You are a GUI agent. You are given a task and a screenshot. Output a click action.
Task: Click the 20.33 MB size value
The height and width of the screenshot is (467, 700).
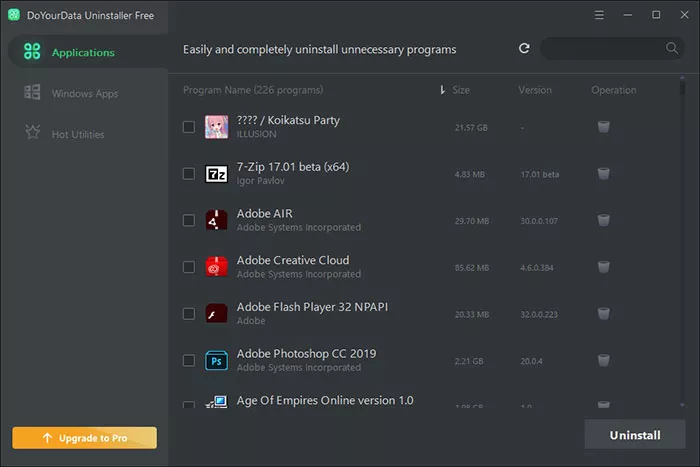pyautogui.click(x=472, y=315)
